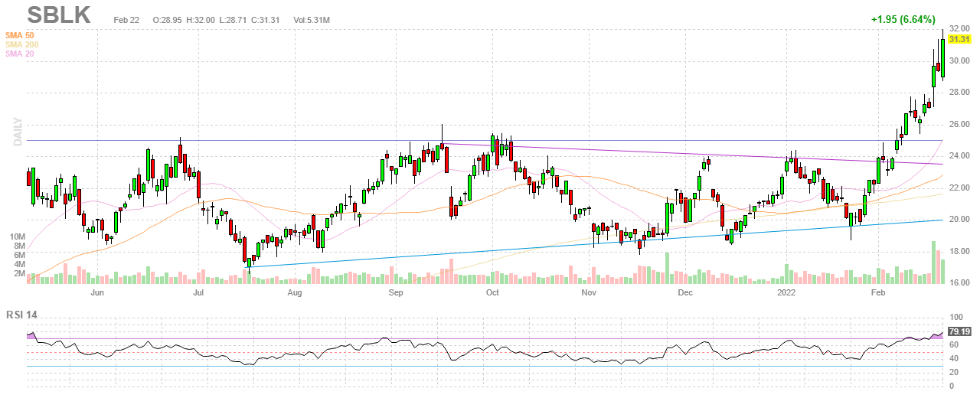Viewport: 980px width, 398px height.
Task: Select the SMA 20 legend label
Action: 21,54
